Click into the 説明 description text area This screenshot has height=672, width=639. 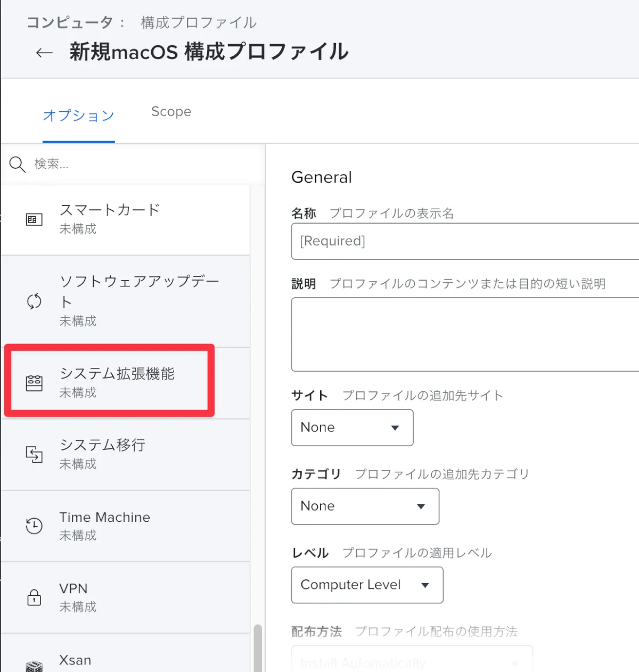[x=464, y=334]
